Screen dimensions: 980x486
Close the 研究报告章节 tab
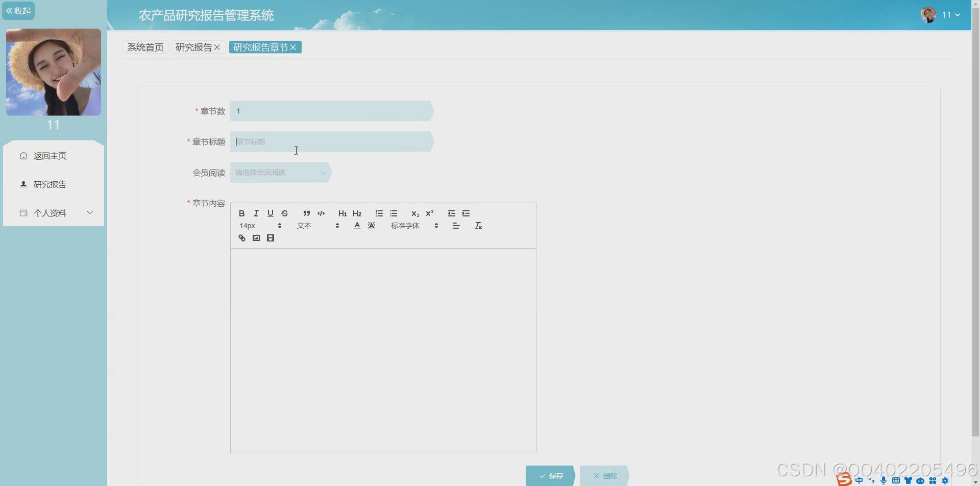(293, 47)
